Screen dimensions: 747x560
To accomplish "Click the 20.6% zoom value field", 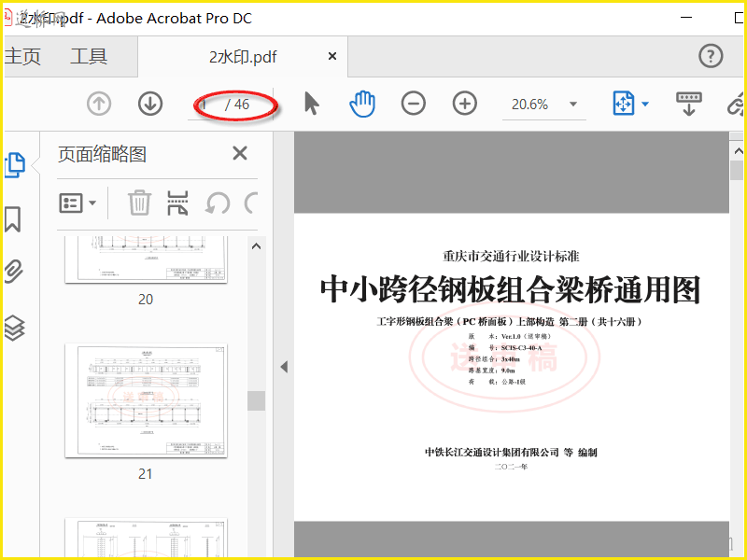I will (x=529, y=104).
